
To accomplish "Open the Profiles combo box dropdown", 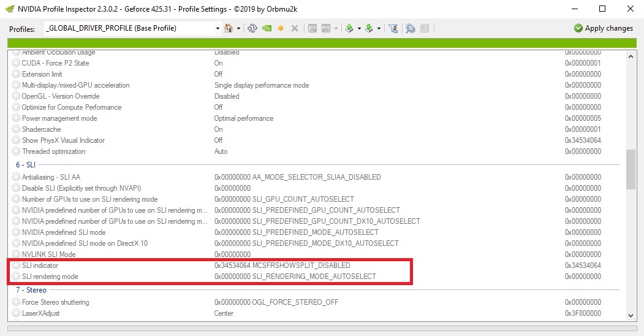I will pos(218,28).
